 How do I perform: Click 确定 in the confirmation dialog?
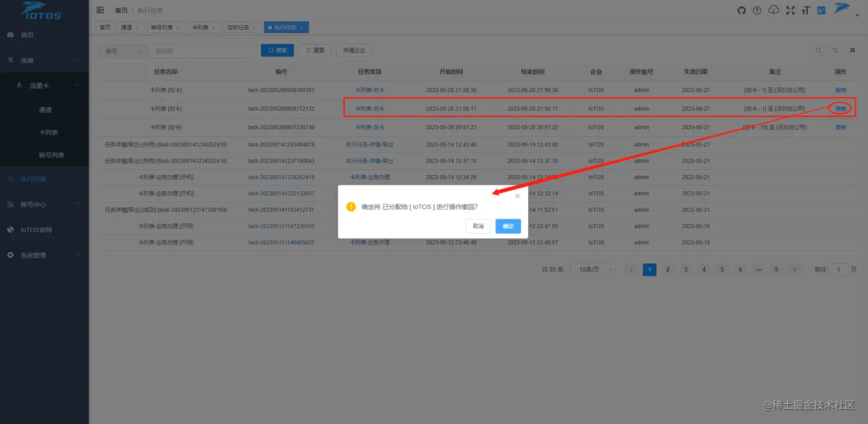(x=508, y=226)
